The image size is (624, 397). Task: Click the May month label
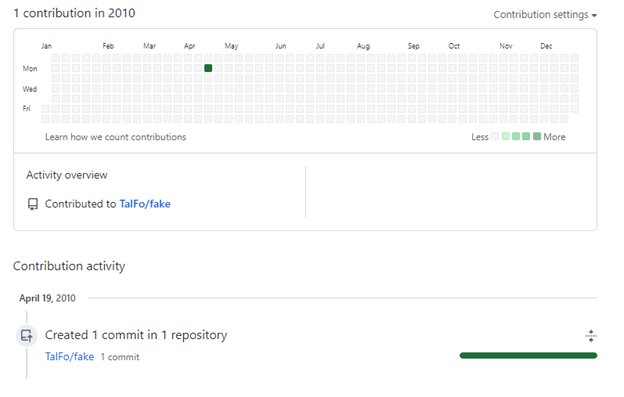[231, 46]
